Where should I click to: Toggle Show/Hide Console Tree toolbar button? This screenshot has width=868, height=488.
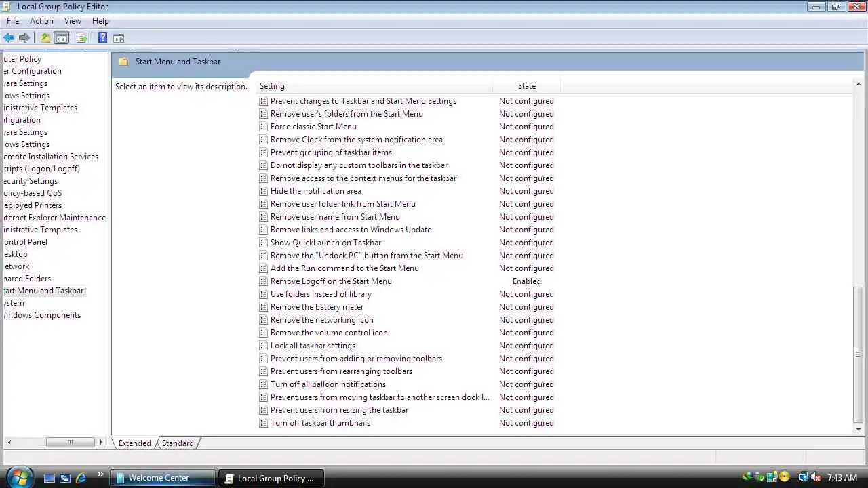pos(61,38)
